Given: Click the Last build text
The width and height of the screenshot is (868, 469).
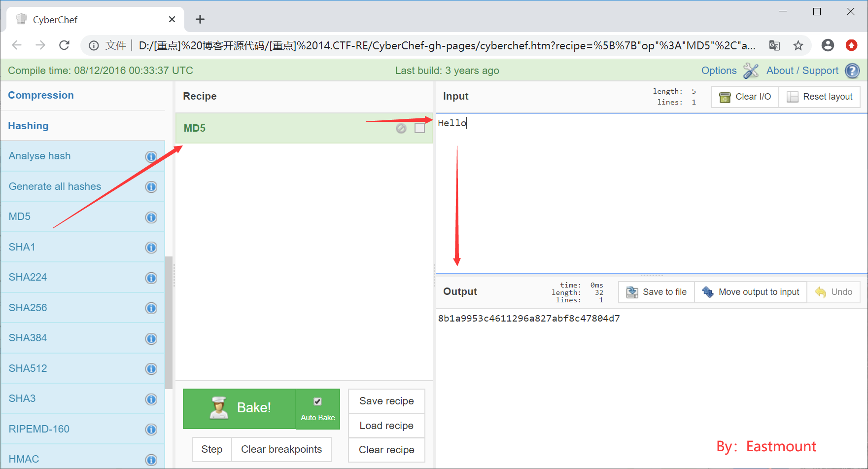Looking at the screenshot, I should pos(447,71).
